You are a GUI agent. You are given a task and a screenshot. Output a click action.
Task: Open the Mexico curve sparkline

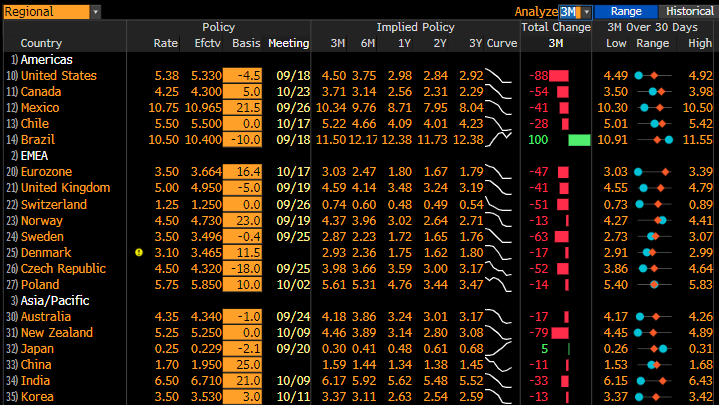tap(498, 108)
